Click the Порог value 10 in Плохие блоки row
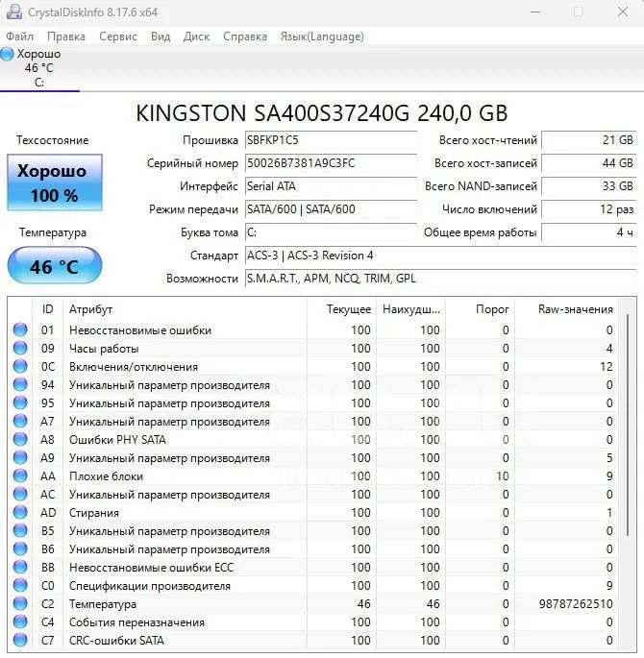 click(503, 476)
